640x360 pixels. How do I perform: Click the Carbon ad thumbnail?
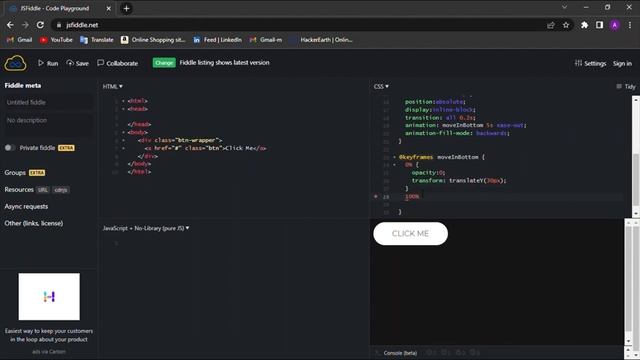pos(49,297)
